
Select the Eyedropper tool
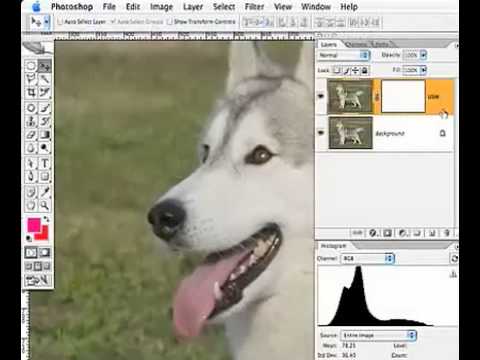[x=45, y=192]
